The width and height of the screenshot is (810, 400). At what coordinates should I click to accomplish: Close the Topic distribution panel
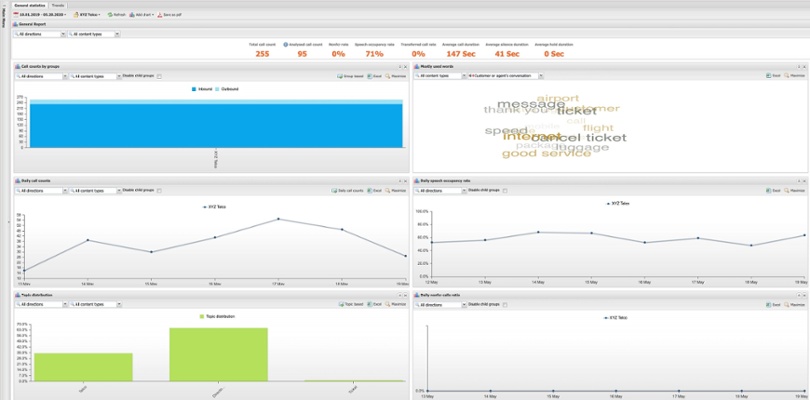(x=406, y=295)
